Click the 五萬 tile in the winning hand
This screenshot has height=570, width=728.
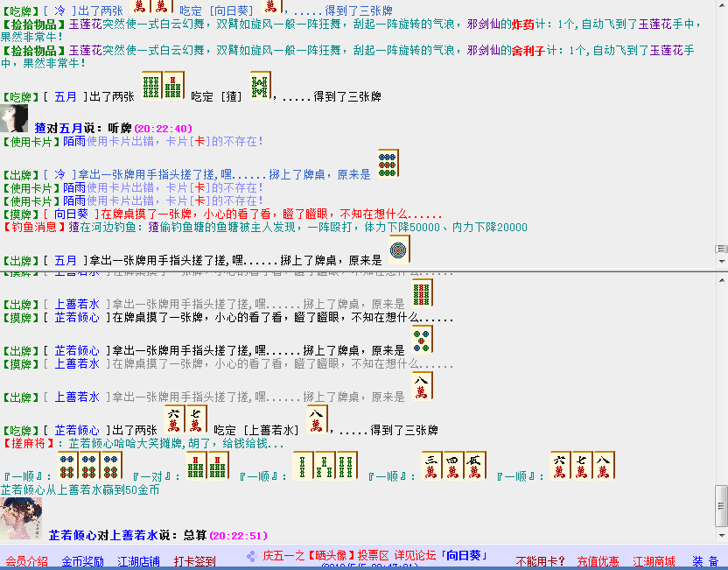click(x=475, y=466)
